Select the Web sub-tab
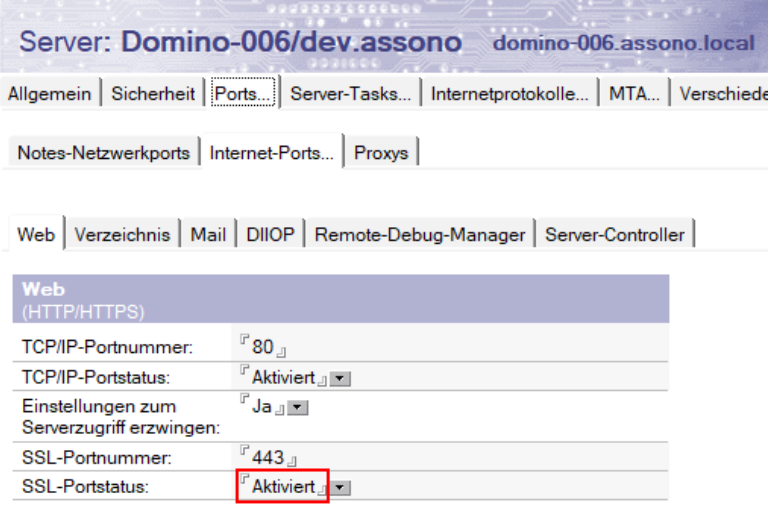 (x=36, y=234)
